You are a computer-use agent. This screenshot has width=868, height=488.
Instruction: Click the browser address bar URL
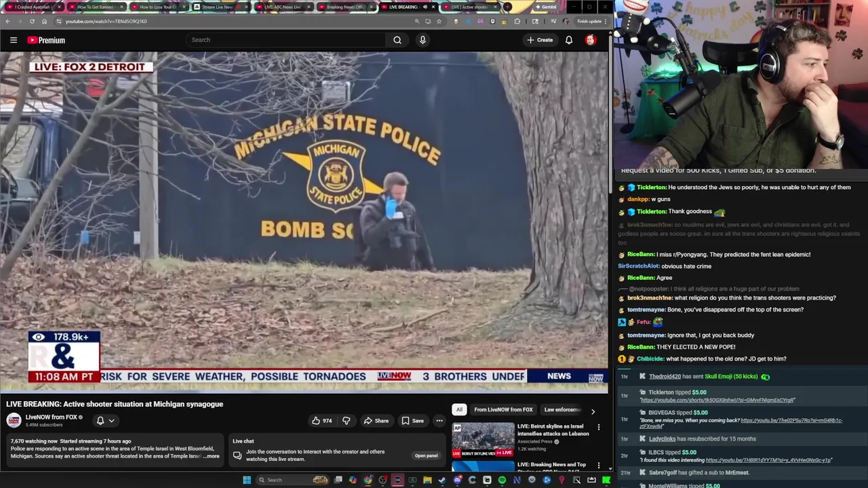tap(106, 21)
